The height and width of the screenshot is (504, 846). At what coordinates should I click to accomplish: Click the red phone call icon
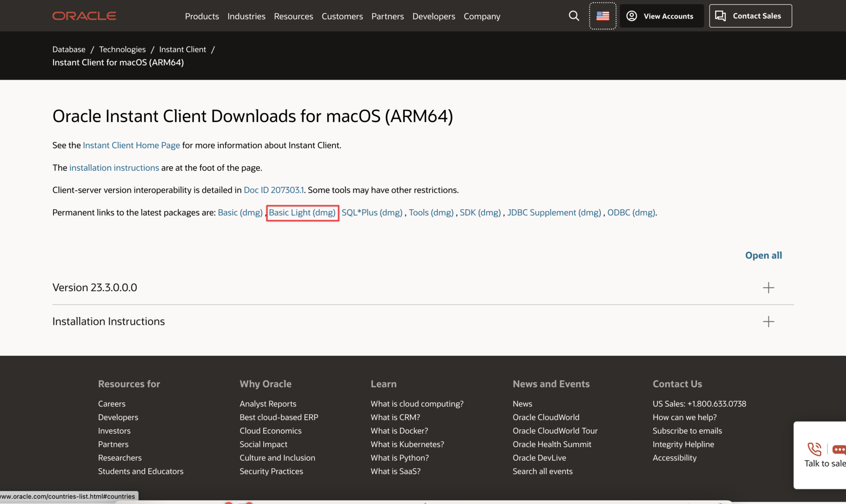click(x=815, y=449)
